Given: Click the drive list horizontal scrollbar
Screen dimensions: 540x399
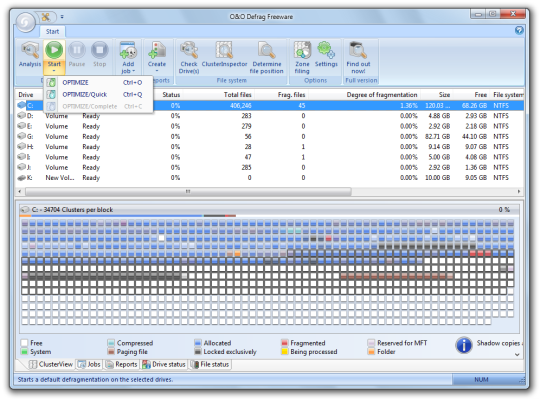Looking at the screenshot, I should coord(188,191).
